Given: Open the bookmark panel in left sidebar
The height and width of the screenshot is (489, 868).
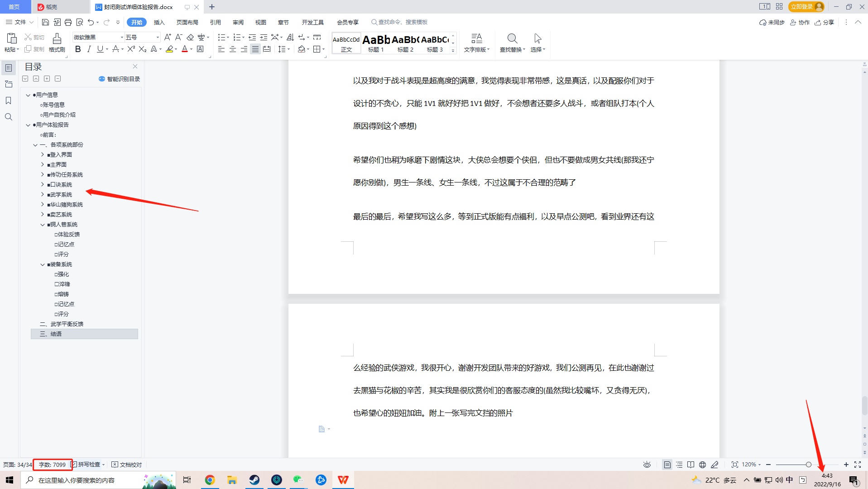Looking at the screenshot, I should [8, 101].
